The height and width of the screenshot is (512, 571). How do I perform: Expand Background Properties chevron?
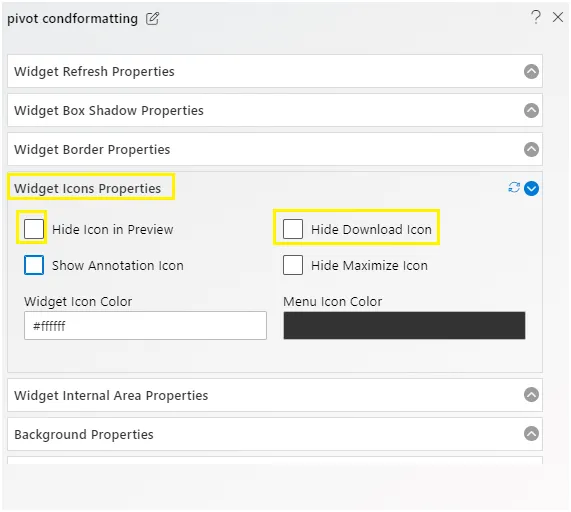pos(531,434)
